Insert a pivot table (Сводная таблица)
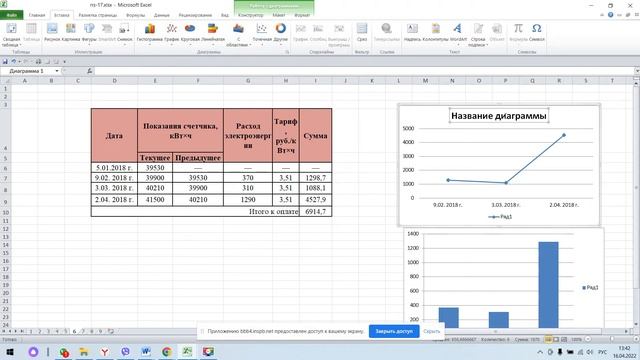Screen dimensions: 640x360 point(11,34)
